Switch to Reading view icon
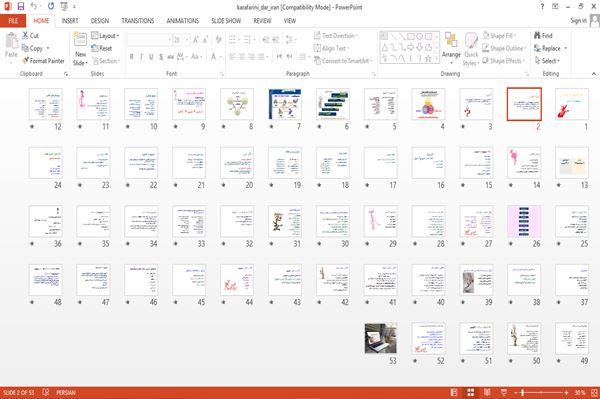The height and width of the screenshot is (399, 600). point(487,392)
